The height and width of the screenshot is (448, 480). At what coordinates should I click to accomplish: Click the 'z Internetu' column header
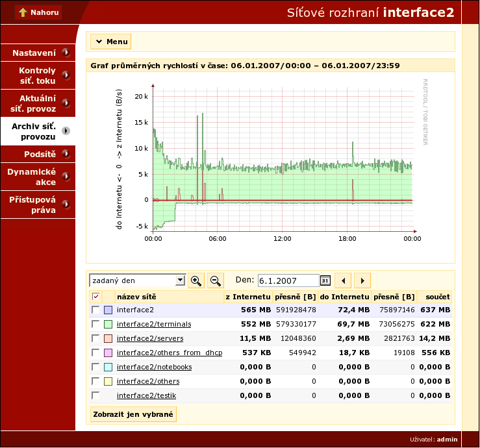click(248, 297)
